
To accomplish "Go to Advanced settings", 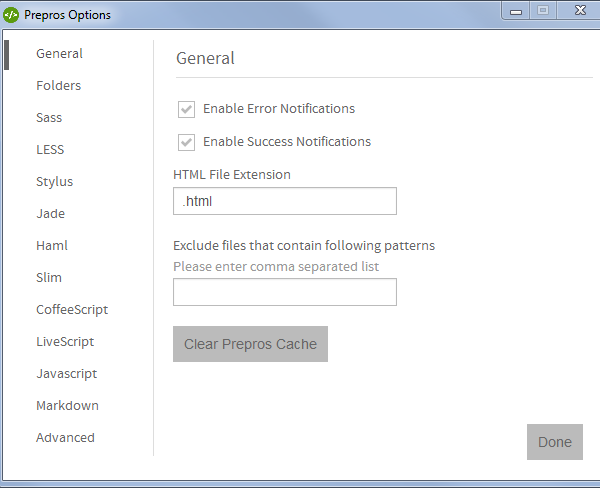I will (65, 437).
